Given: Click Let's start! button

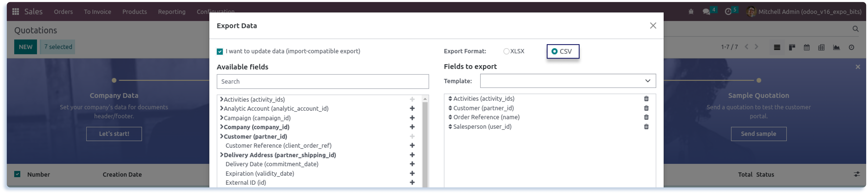Looking at the screenshot, I should [114, 134].
